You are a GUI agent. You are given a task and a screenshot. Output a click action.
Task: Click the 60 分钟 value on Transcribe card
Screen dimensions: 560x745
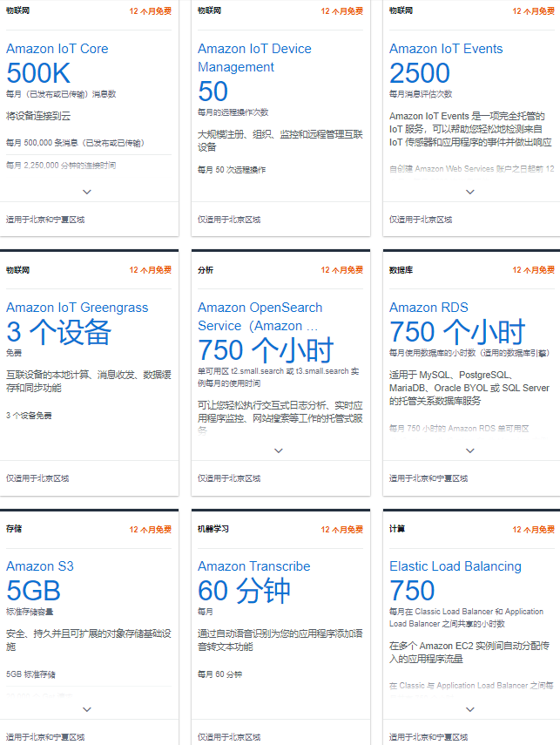244,591
